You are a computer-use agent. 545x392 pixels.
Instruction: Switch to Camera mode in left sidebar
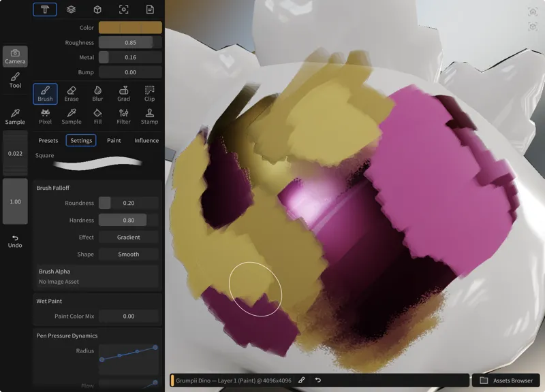click(x=15, y=56)
